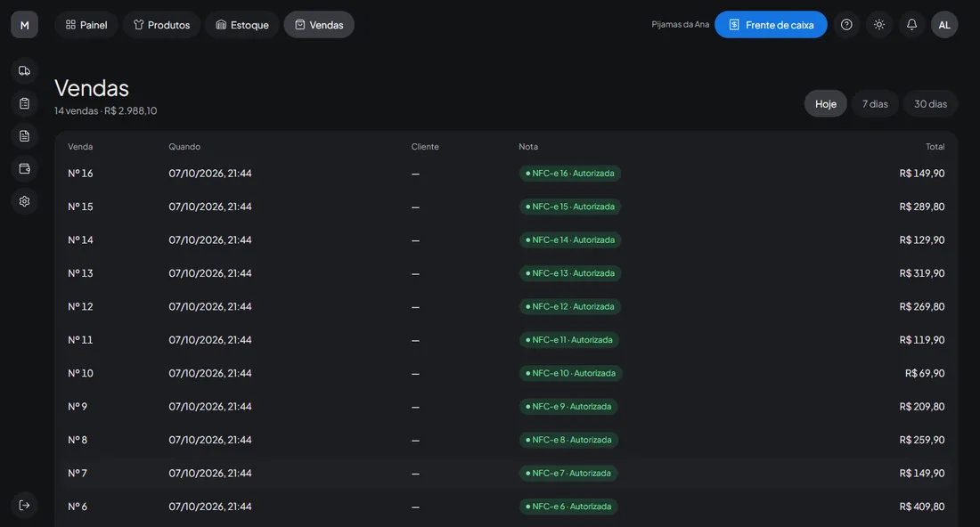Select sale Nº 7

point(78,474)
